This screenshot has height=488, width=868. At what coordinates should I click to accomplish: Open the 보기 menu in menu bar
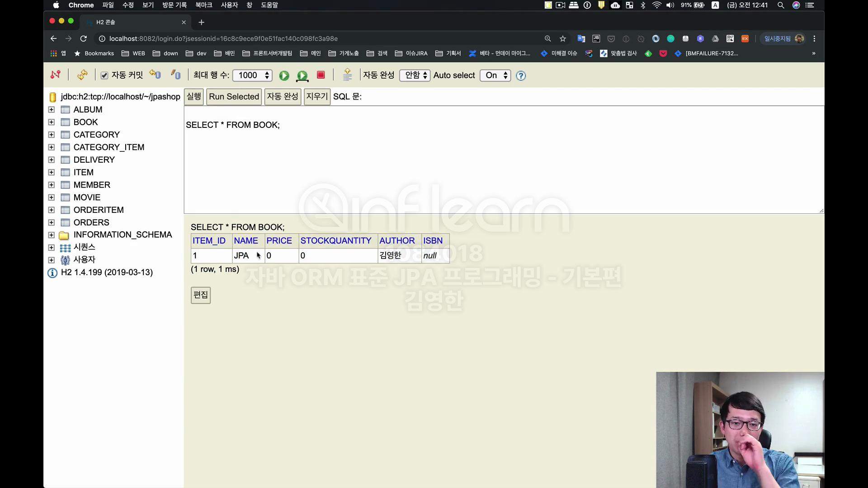click(148, 5)
